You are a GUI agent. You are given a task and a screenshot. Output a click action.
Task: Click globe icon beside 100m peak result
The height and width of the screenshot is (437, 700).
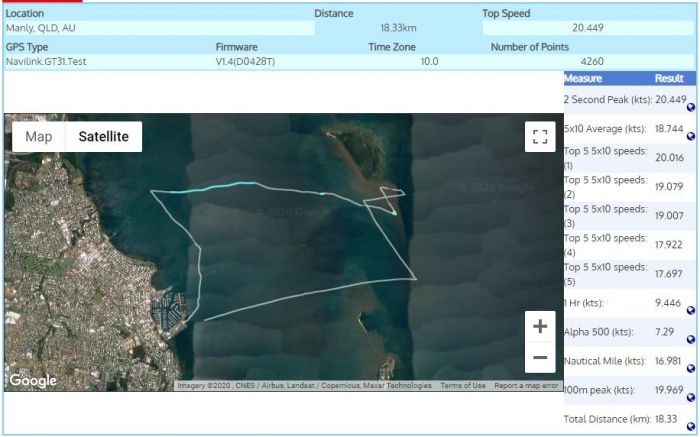click(x=691, y=396)
